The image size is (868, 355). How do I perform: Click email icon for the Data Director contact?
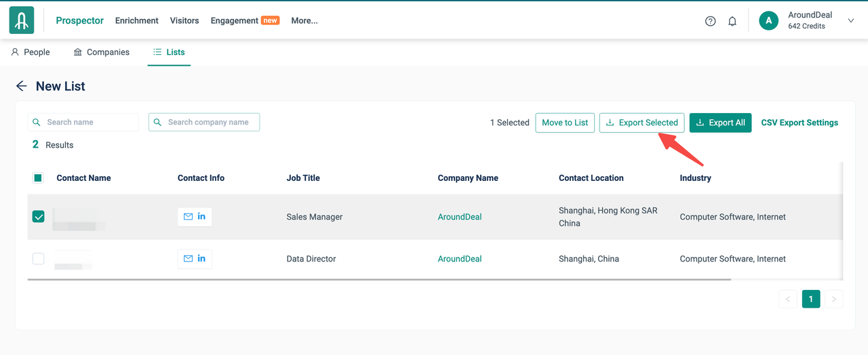[x=189, y=259]
